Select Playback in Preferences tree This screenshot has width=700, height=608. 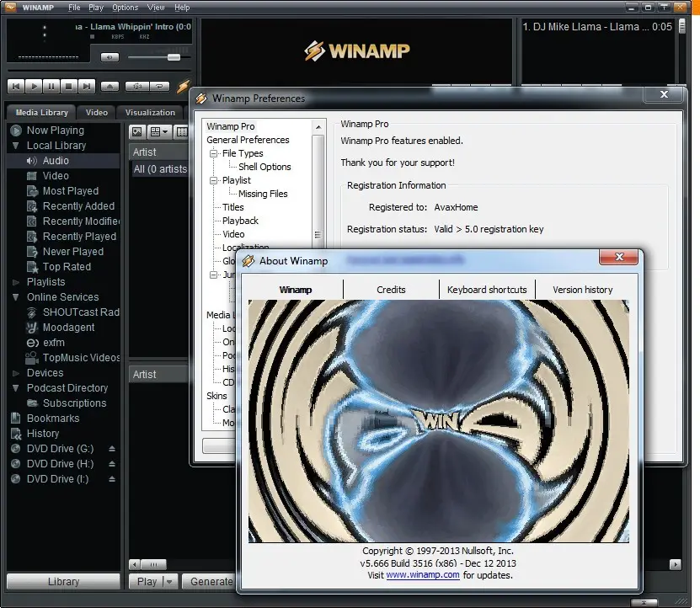click(x=240, y=221)
